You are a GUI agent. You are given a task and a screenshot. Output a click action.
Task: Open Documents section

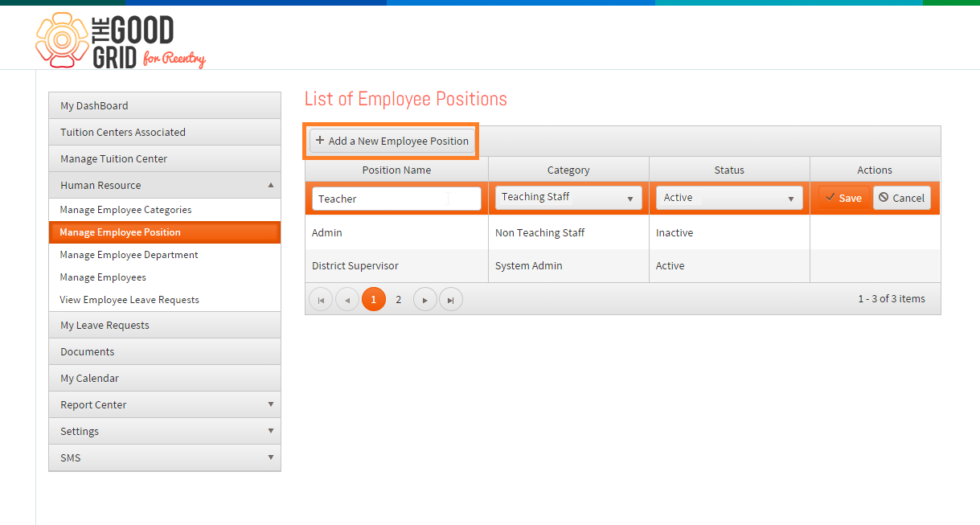(x=165, y=351)
